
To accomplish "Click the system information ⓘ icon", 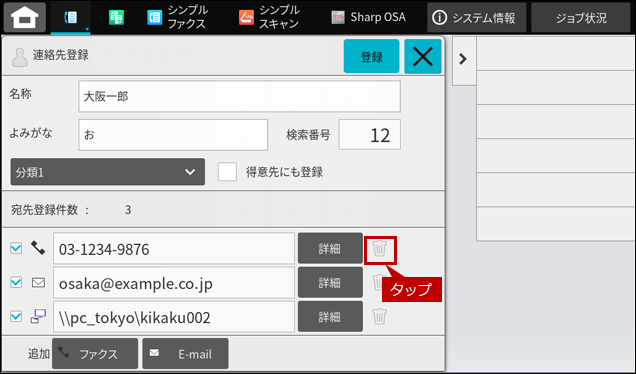I will click(440, 17).
